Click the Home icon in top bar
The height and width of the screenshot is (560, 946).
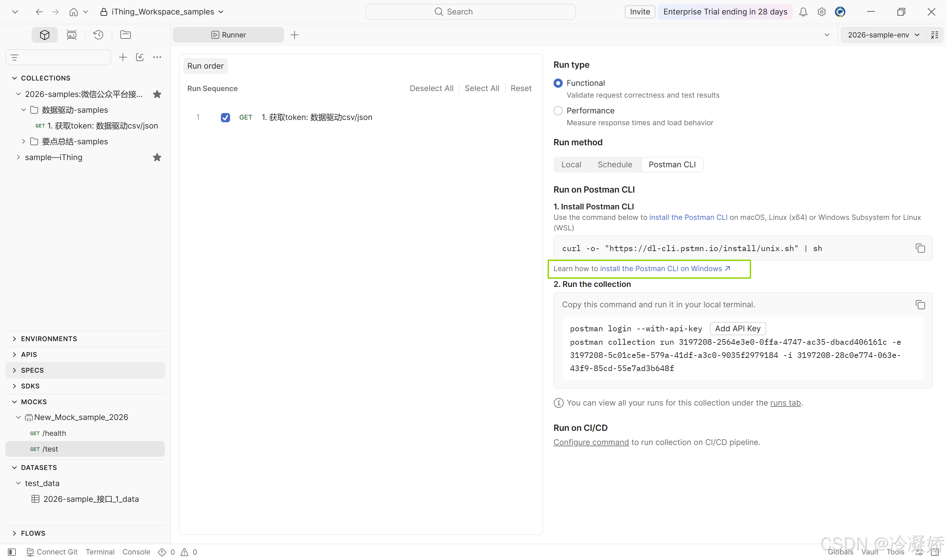(x=74, y=12)
